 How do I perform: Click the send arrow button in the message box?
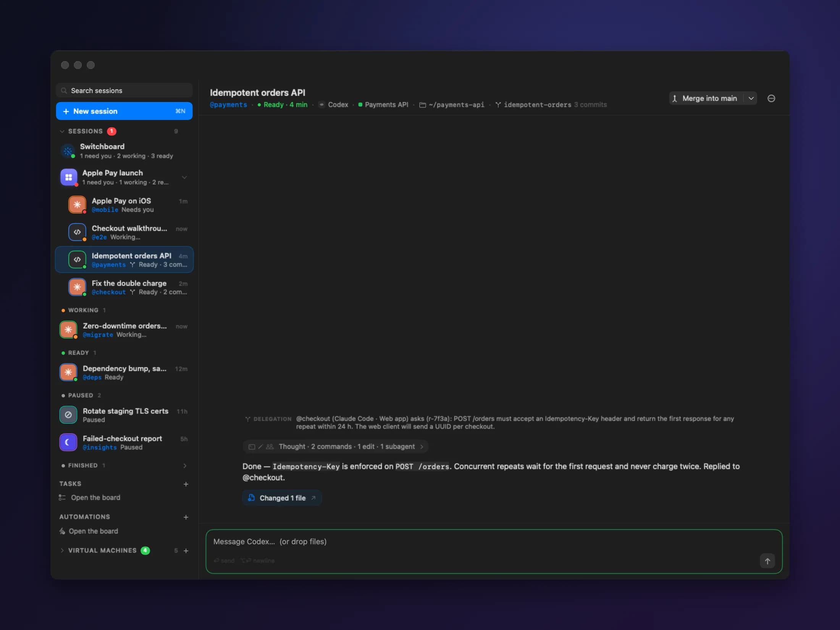(x=767, y=561)
